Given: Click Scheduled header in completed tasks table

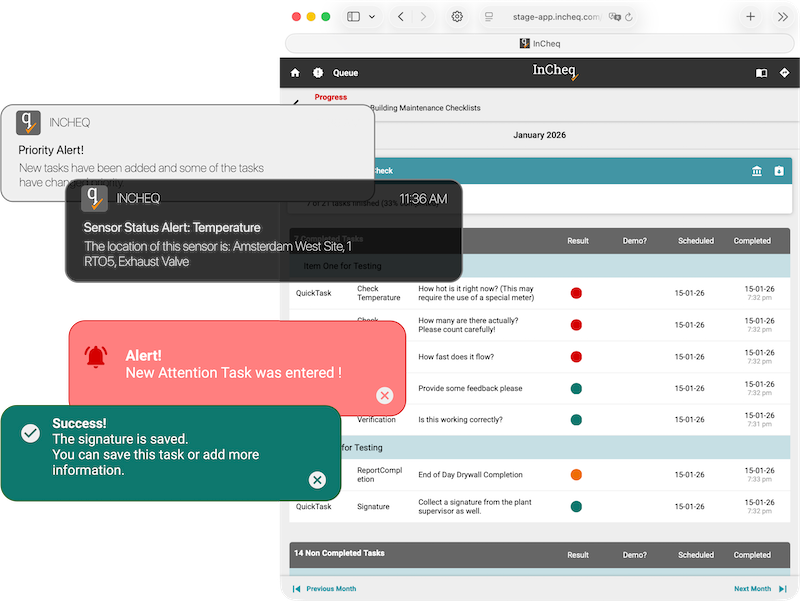Looking at the screenshot, I should click(696, 241).
